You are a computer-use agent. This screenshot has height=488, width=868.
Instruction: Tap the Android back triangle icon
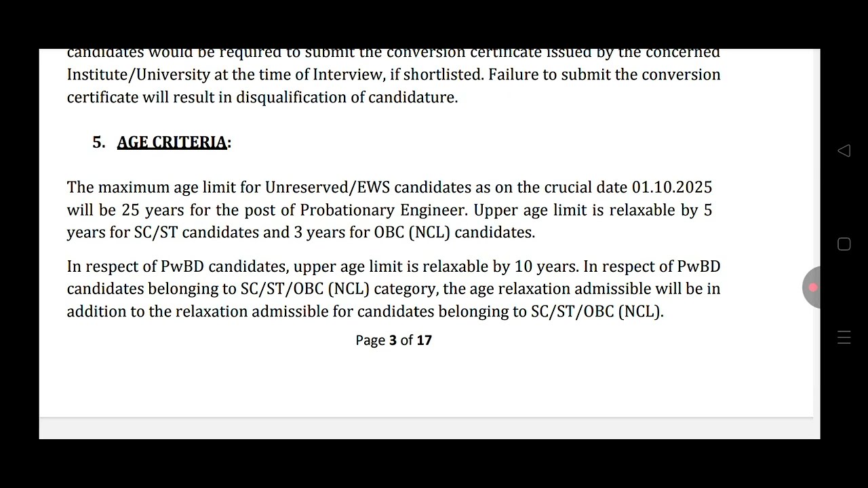(844, 150)
